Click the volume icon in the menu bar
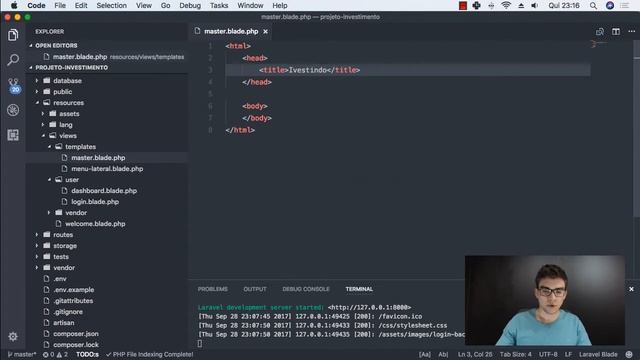 (x=535, y=5)
